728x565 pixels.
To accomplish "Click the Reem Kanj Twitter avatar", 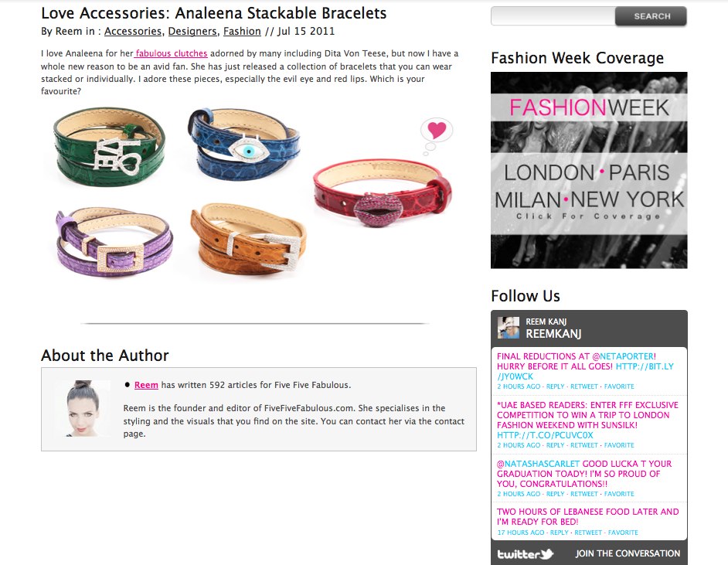I will coord(509,327).
